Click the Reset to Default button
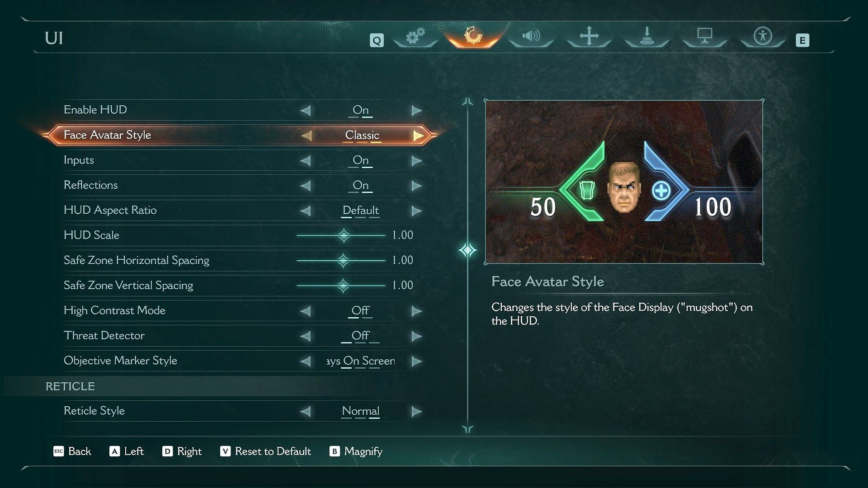 (x=265, y=451)
